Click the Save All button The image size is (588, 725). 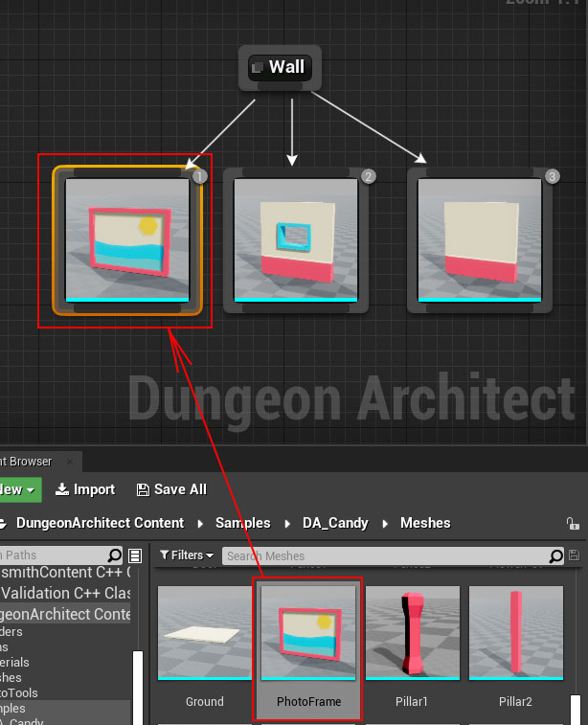tap(172, 489)
